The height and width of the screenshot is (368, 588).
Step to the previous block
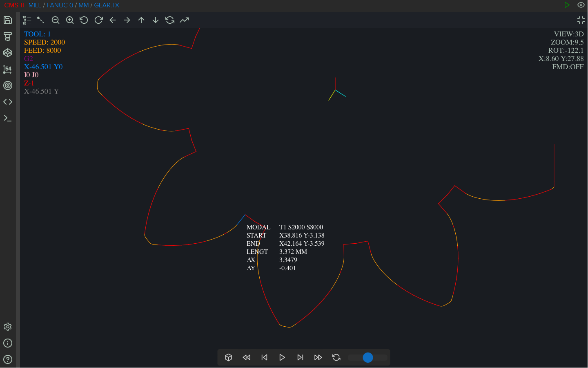coord(265,357)
